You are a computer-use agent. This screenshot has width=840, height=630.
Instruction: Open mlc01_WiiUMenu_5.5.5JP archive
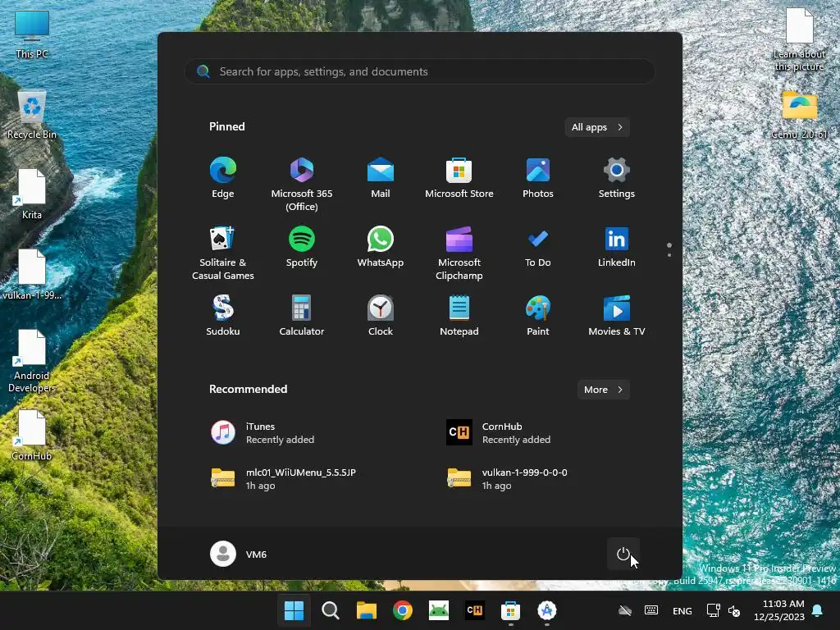[x=283, y=478]
